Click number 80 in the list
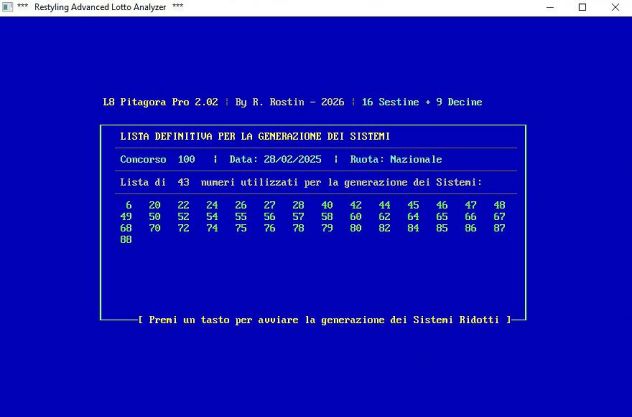 pos(356,228)
